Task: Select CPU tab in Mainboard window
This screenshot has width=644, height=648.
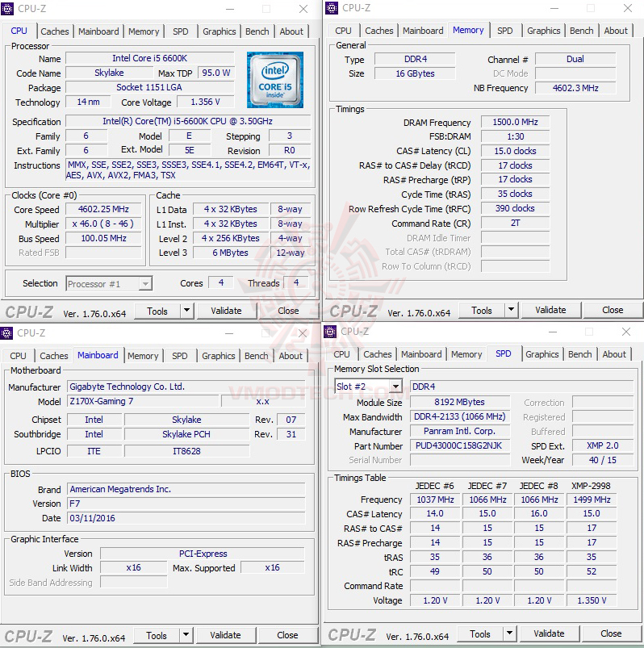Action: tap(18, 356)
